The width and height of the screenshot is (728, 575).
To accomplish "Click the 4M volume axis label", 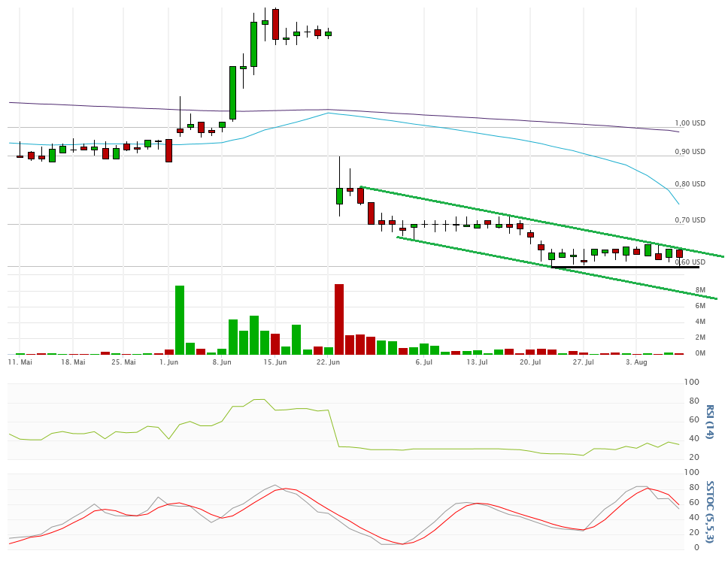I will point(699,322).
